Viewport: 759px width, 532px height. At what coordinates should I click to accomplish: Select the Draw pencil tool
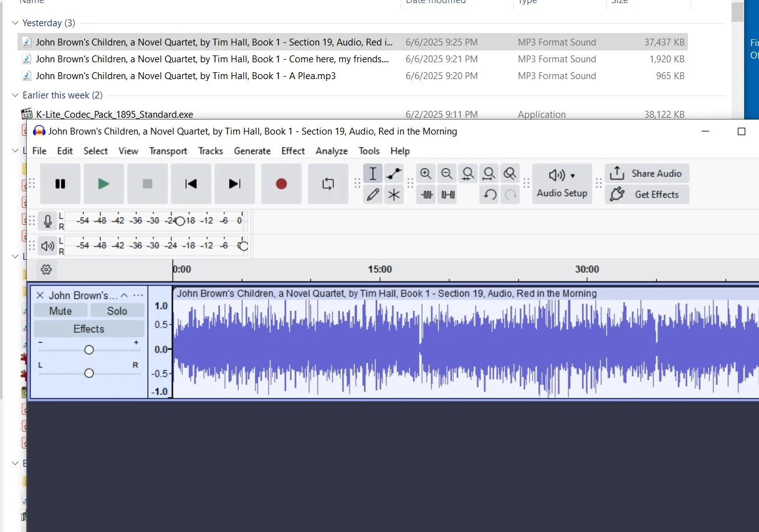click(373, 194)
